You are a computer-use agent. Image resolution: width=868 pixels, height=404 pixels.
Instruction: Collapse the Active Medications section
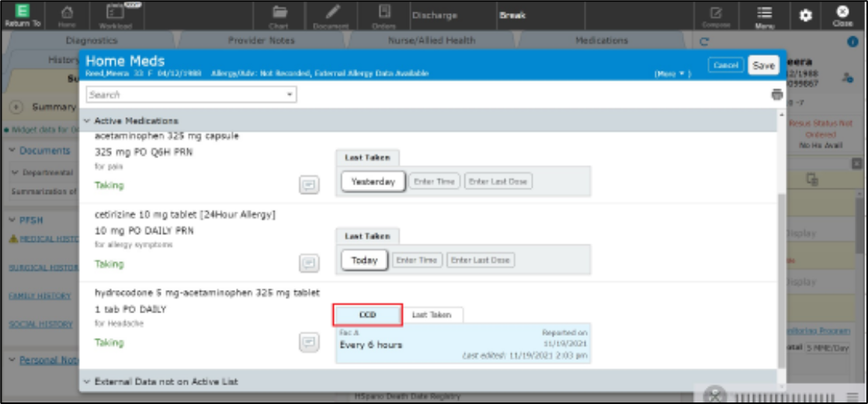(87, 121)
